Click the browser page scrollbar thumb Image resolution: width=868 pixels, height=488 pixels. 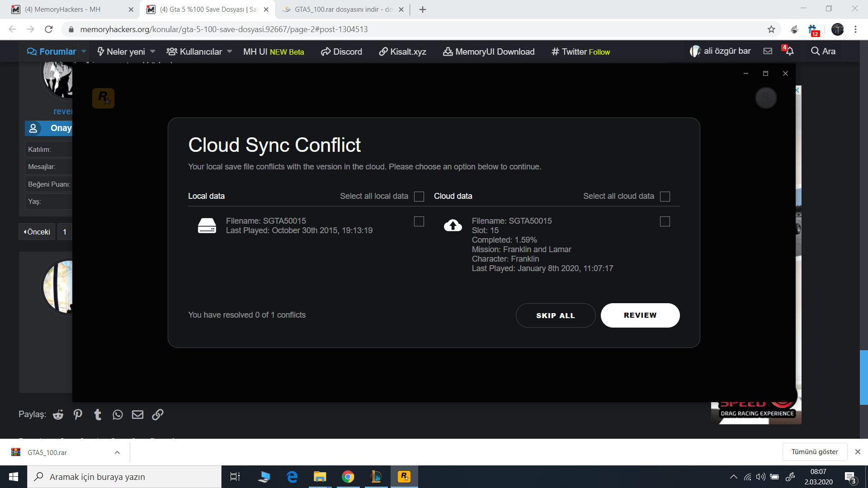click(863, 377)
